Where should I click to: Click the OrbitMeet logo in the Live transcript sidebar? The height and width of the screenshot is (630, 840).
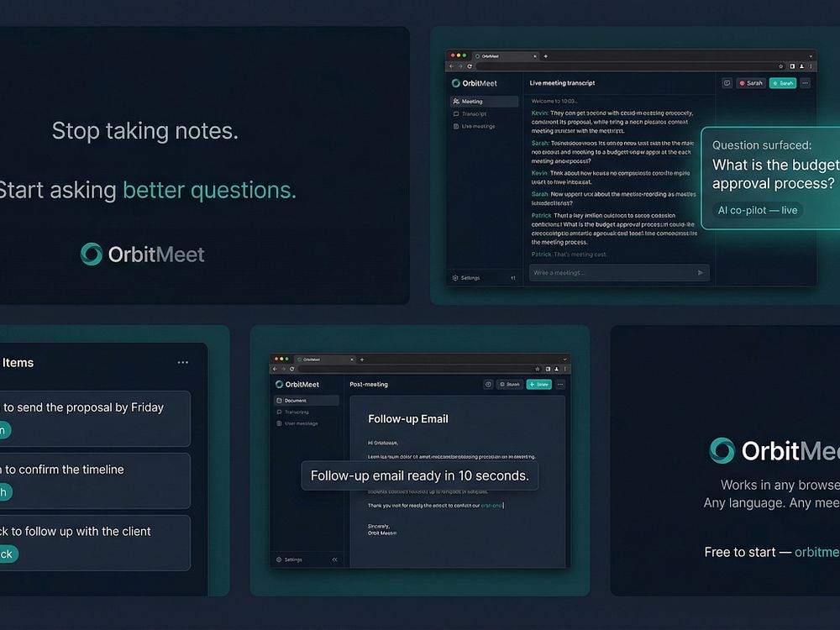[x=474, y=83]
